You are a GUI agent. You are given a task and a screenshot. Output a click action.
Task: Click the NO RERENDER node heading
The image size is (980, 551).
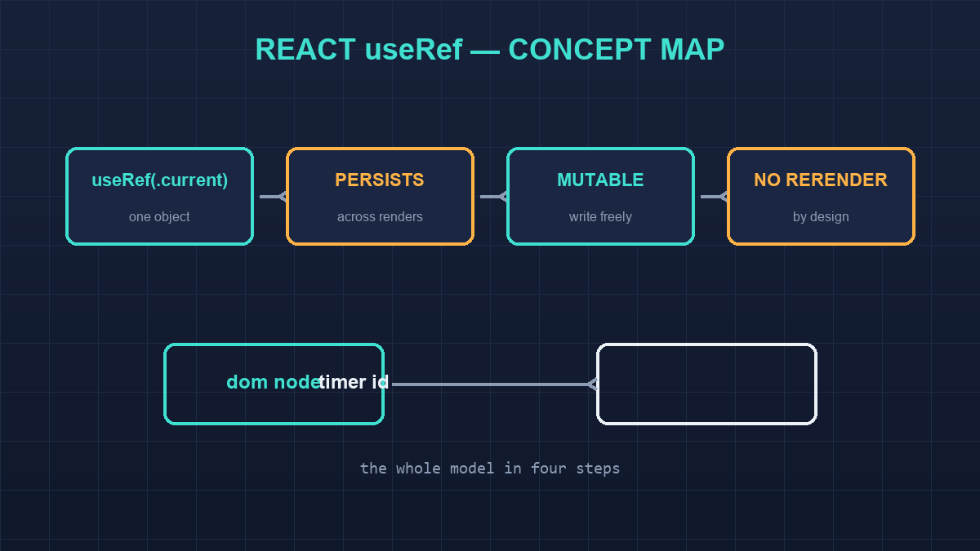click(x=821, y=180)
